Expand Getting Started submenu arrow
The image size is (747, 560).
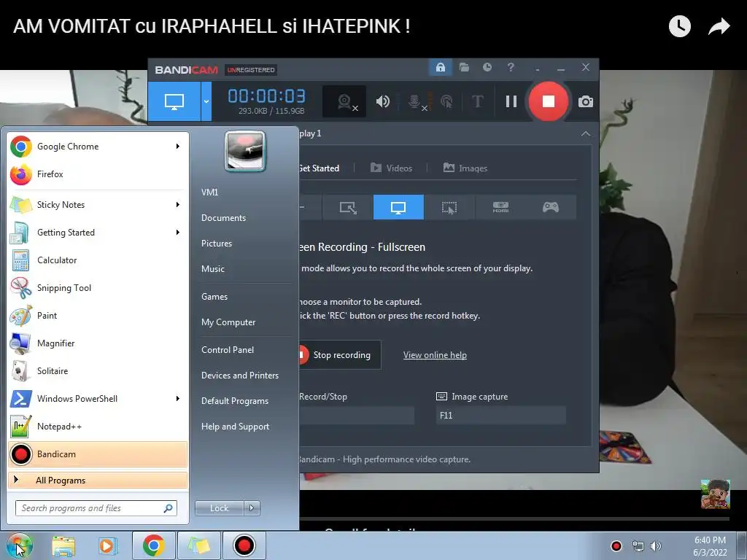tap(178, 233)
